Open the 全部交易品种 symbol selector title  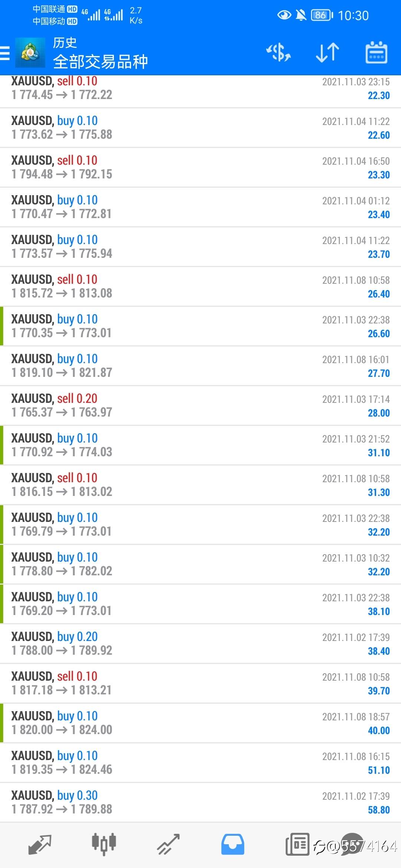100,62
